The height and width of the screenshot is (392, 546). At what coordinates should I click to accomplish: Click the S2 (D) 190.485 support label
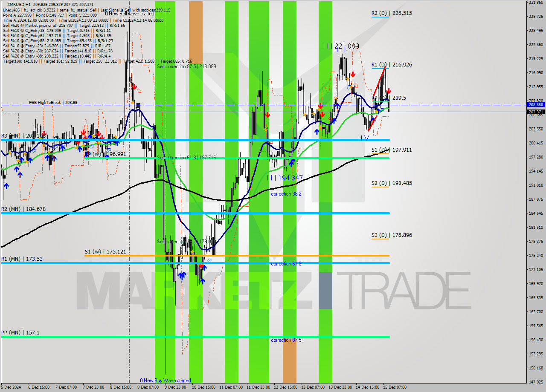pos(391,183)
